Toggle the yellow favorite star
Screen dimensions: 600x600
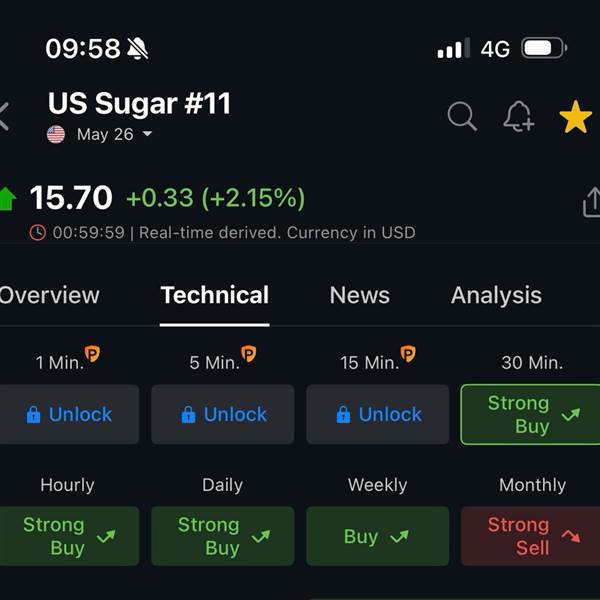[575, 117]
